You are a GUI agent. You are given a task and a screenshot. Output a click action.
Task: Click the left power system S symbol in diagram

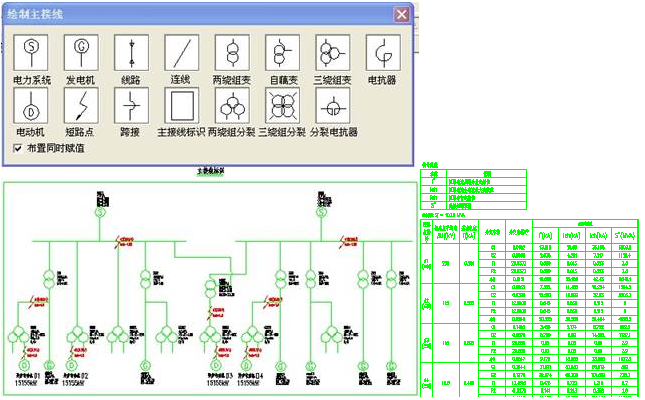(x=100, y=213)
